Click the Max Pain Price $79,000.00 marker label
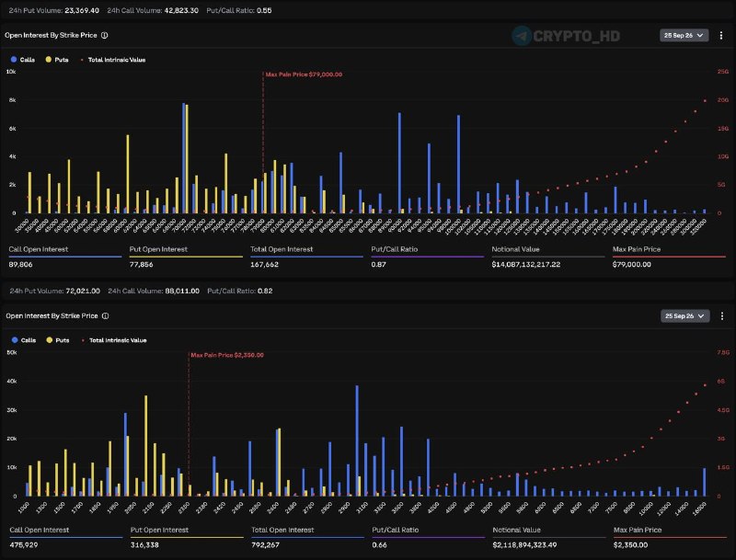The height and width of the screenshot is (560, 736). pyautogui.click(x=304, y=74)
